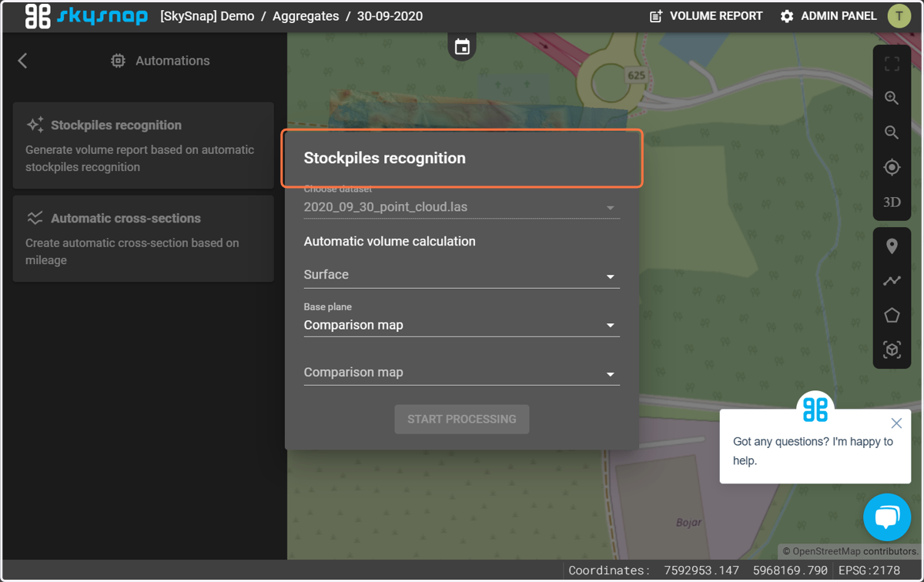Open the user avatar T menu
This screenshot has width=924, height=582.
[899, 16]
